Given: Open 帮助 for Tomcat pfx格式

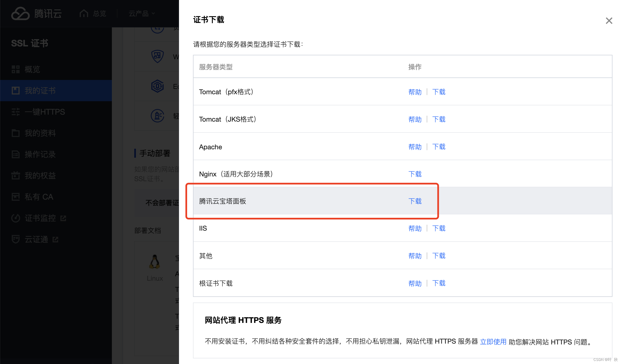Looking at the screenshot, I should tap(415, 92).
